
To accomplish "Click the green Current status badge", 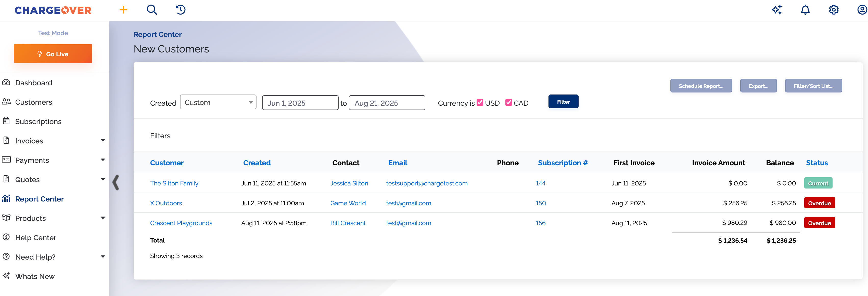I will coord(818,183).
